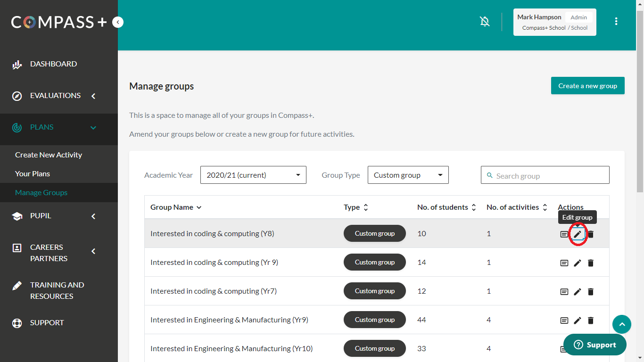
Task: Click Create a new group button
Action: click(588, 86)
